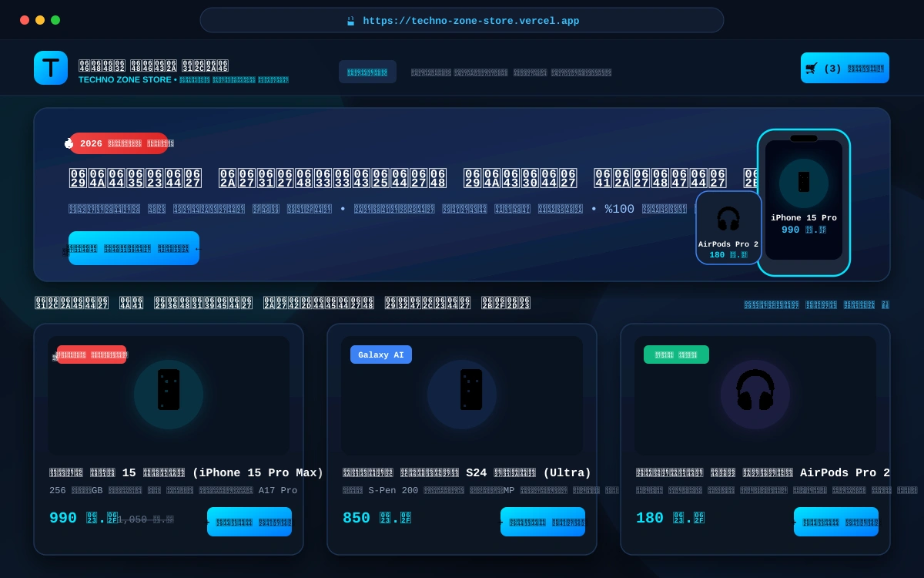The height and width of the screenshot is (578, 924).
Task: Open the iPhone 15 Pro phone mockup card
Action: click(804, 202)
